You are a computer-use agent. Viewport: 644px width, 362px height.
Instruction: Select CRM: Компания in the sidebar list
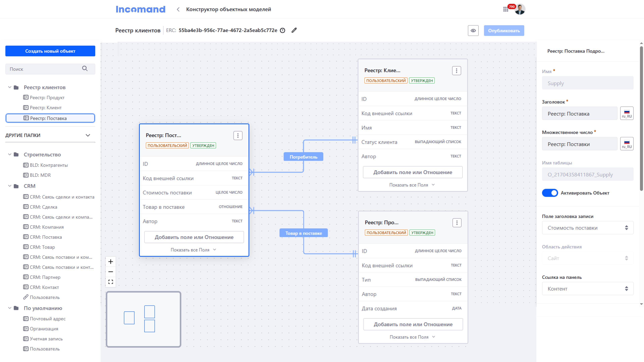click(x=46, y=227)
